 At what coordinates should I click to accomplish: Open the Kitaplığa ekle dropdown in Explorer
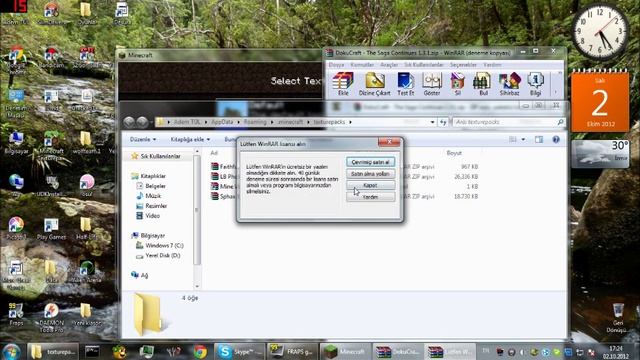(x=190, y=140)
